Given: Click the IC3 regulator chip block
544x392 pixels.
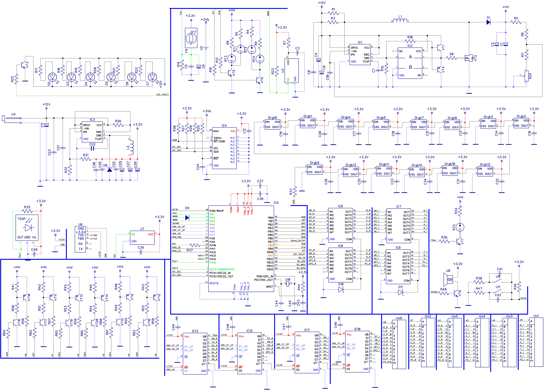Looking at the screenshot, I should pyautogui.click(x=92, y=132).
